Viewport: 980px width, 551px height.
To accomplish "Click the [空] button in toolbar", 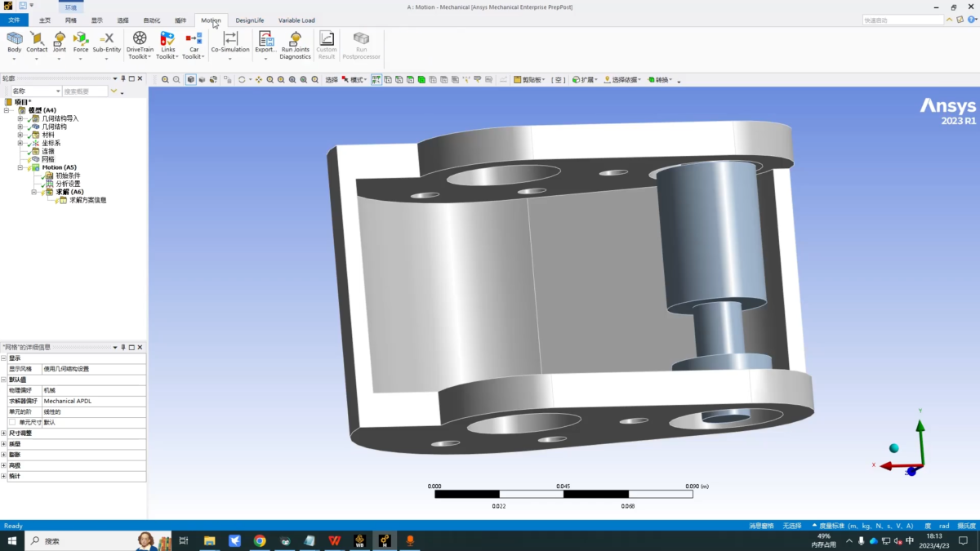I will [559, 80].
